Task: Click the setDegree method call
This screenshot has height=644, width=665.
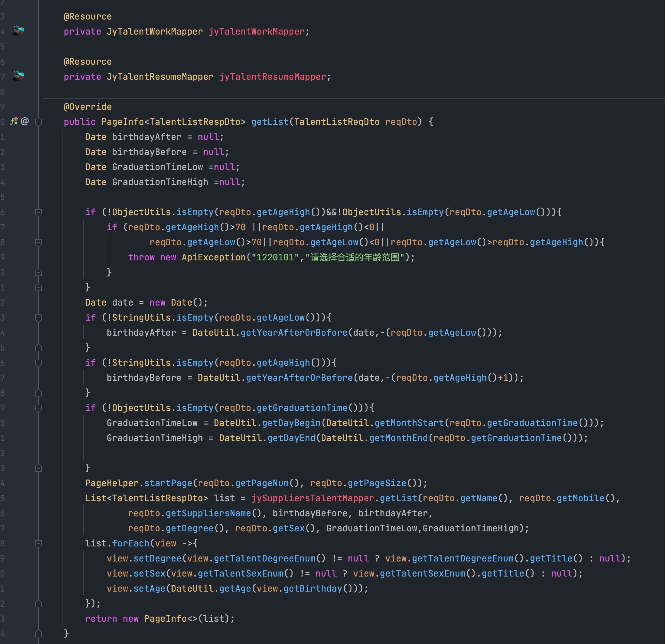Action: [x=157, y=558]
